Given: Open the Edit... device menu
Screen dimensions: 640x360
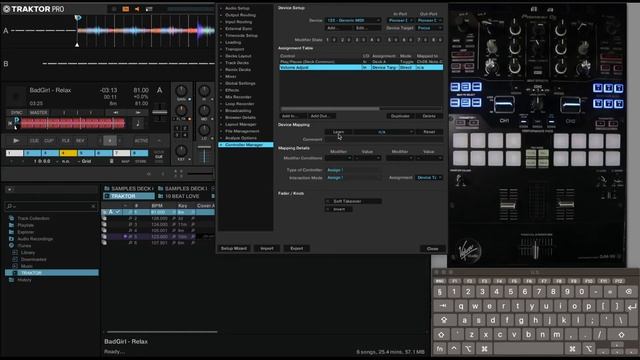Looking at the screenshot, I should [367, 28].
